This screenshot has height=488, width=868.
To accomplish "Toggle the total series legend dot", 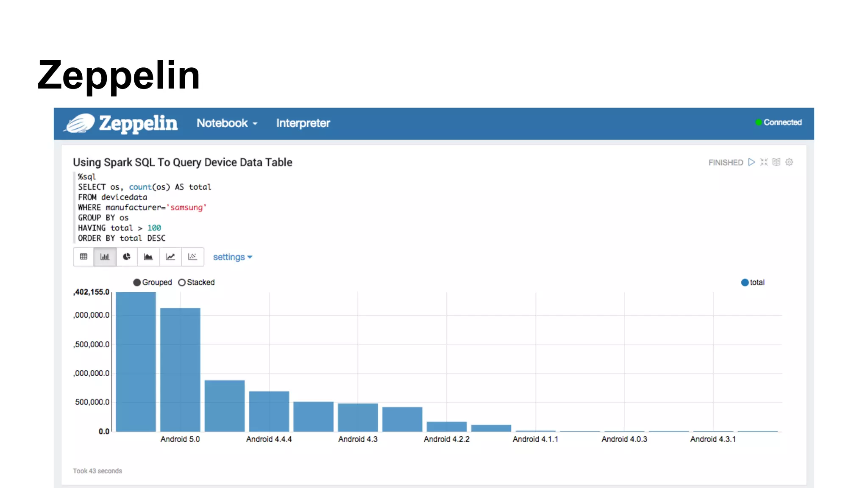I will pos(745,283).
